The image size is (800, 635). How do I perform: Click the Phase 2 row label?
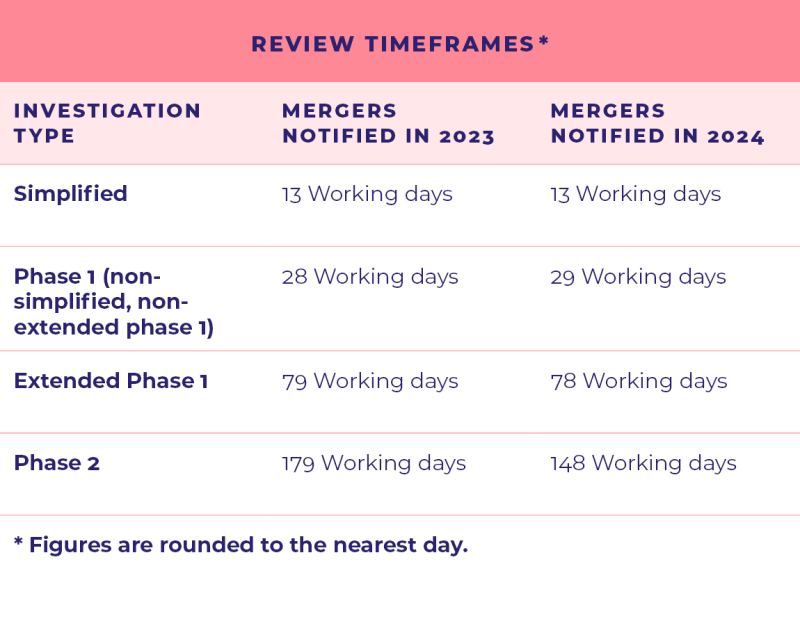[57, 463]
